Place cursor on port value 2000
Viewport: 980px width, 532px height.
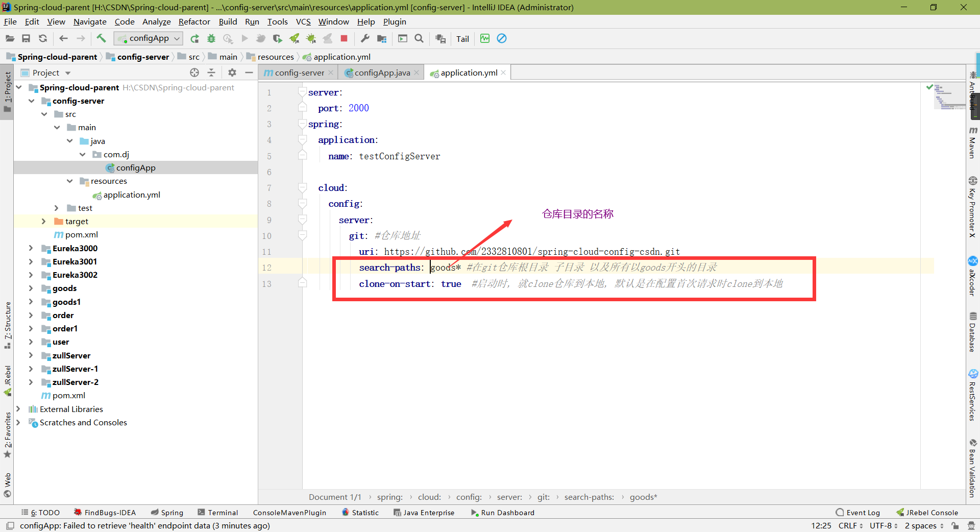coord(358,108)
